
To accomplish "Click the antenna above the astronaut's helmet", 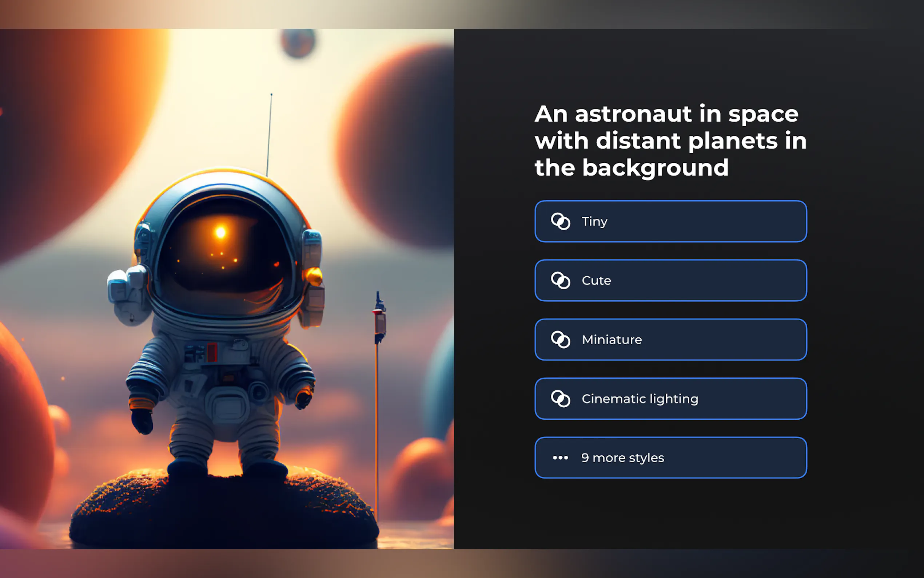I will coord(269,134).
